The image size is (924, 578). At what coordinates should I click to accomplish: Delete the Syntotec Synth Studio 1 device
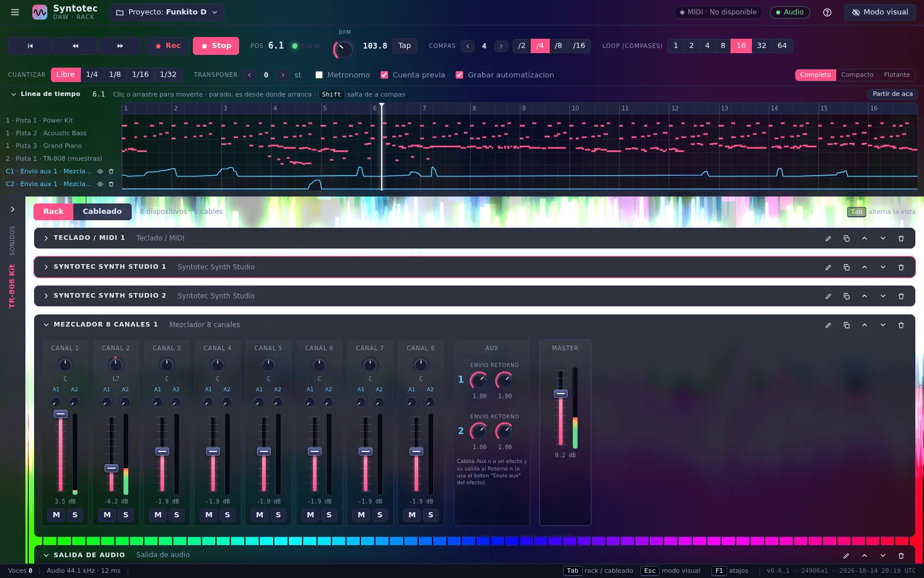tap(901, 267)
